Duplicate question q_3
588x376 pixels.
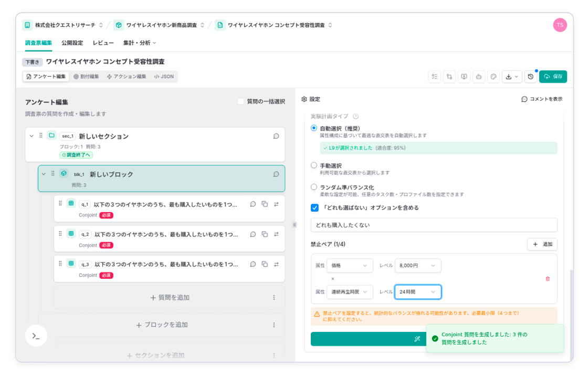(265, 264)
